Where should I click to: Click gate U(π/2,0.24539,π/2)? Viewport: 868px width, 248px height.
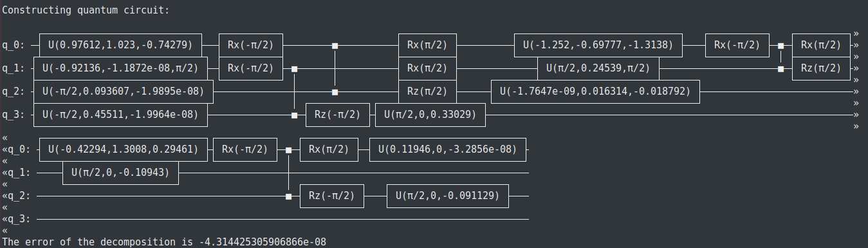pos(598,68)
